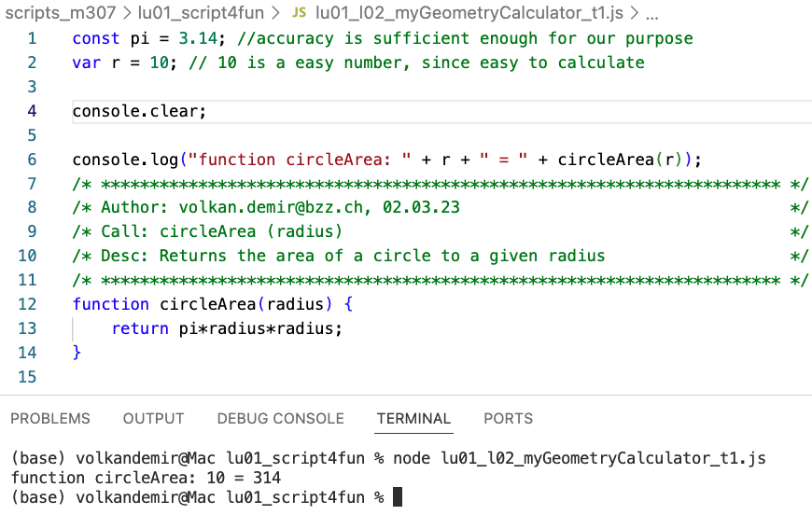812x529 pixels.
Task: Click line number 6 in the gutter
Action: point(32,160)
